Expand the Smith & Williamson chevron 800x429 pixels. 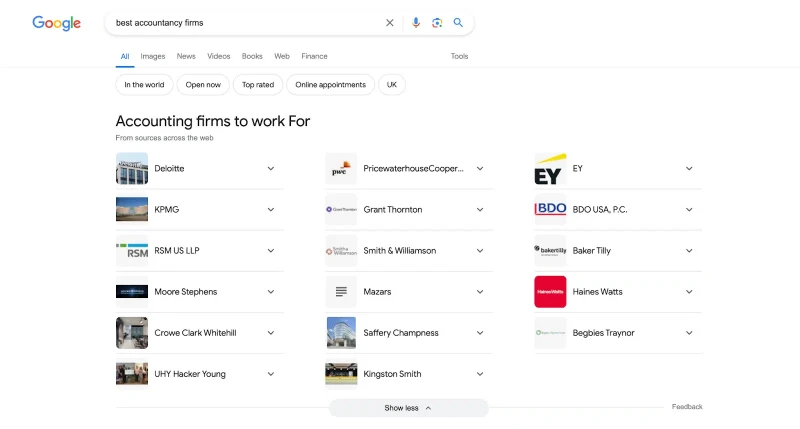pyautogui.click(x=480, y=250)
